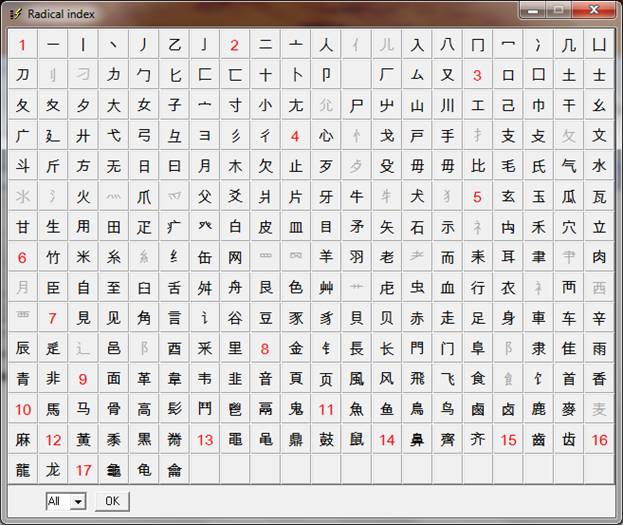
Task: Pick the radical 馬 (traditional horse)
Action: (x=53, y=409)
